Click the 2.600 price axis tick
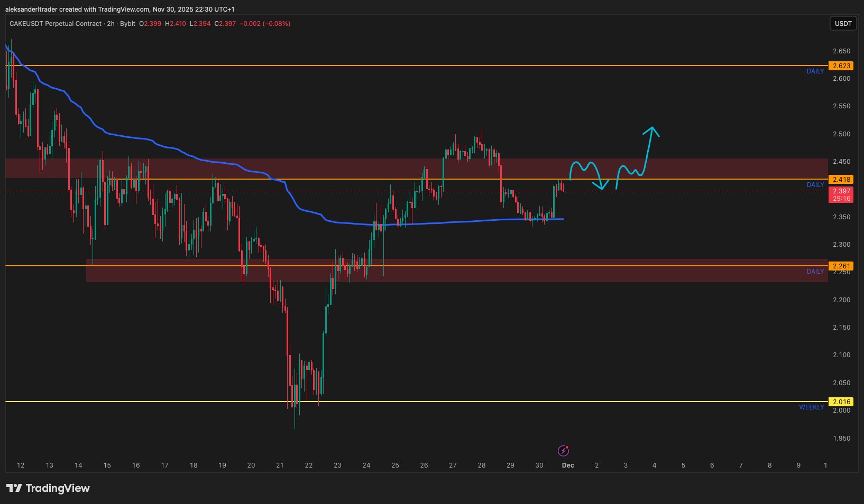 click(x=841, y=79)
